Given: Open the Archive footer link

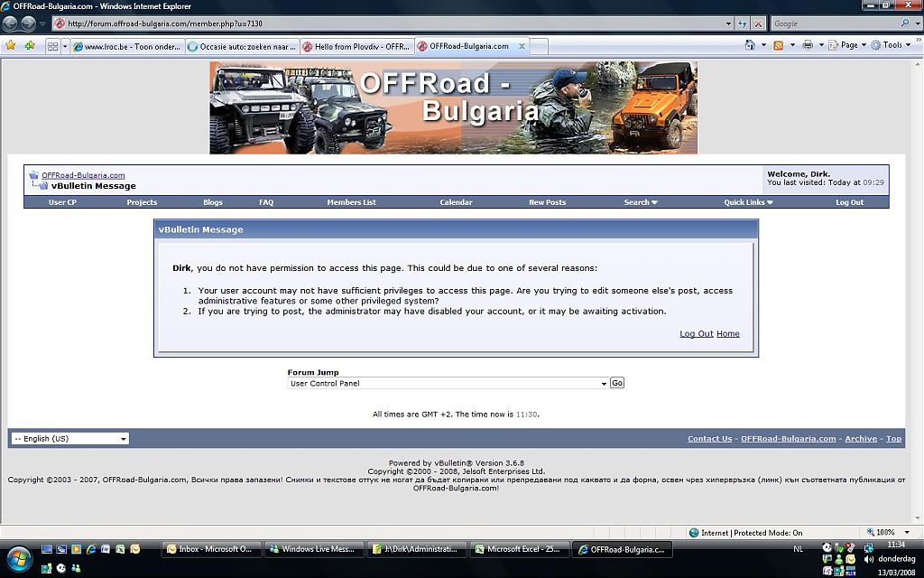Looking at the screenshot, I should point(861,439).
